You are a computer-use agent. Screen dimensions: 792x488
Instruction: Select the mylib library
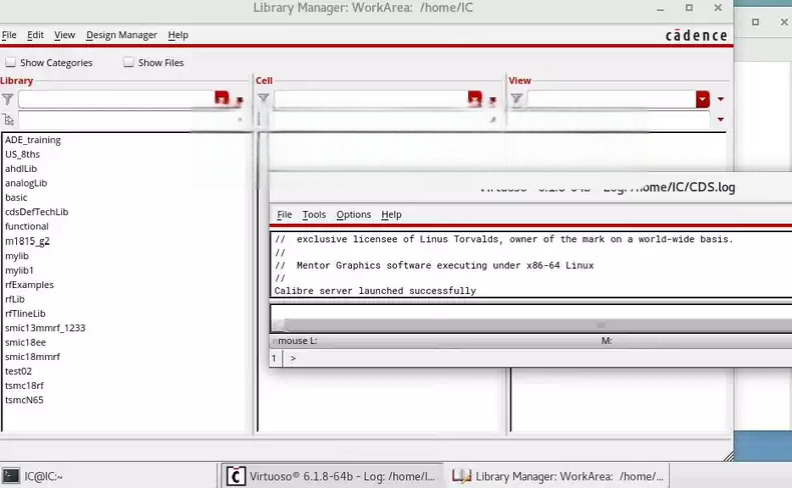point(17,256)
